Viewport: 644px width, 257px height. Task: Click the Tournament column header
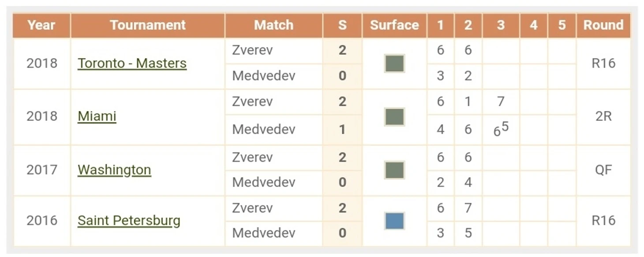pos(148,25)
